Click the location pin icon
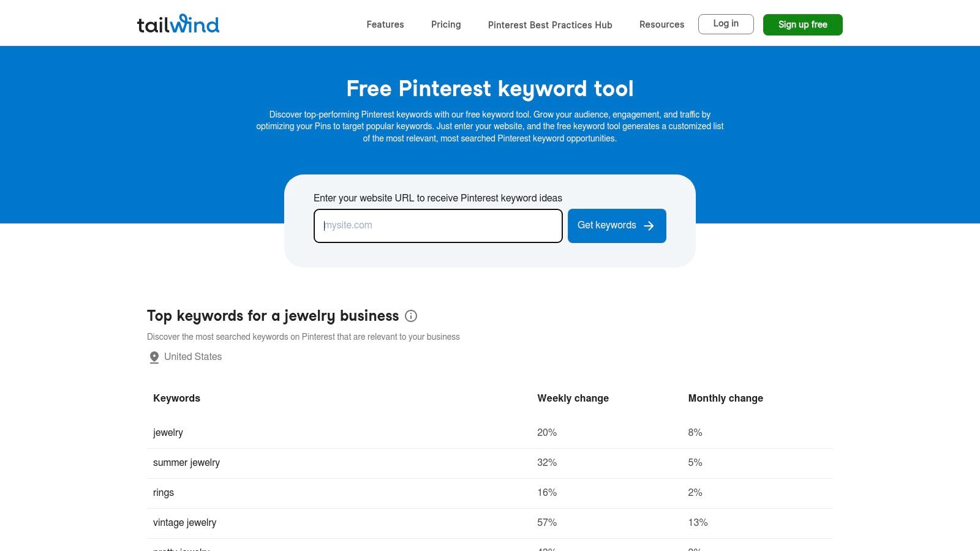 click(154, 357)
